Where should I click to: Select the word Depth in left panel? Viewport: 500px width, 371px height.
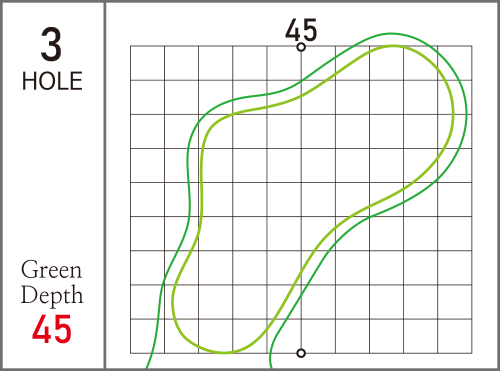tap(52, 295)
